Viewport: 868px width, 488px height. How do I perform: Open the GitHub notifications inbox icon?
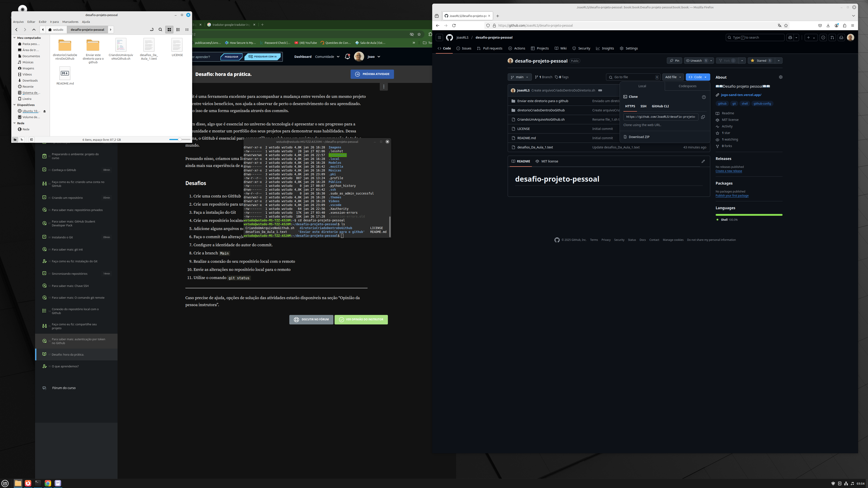(x=841, y=37)
